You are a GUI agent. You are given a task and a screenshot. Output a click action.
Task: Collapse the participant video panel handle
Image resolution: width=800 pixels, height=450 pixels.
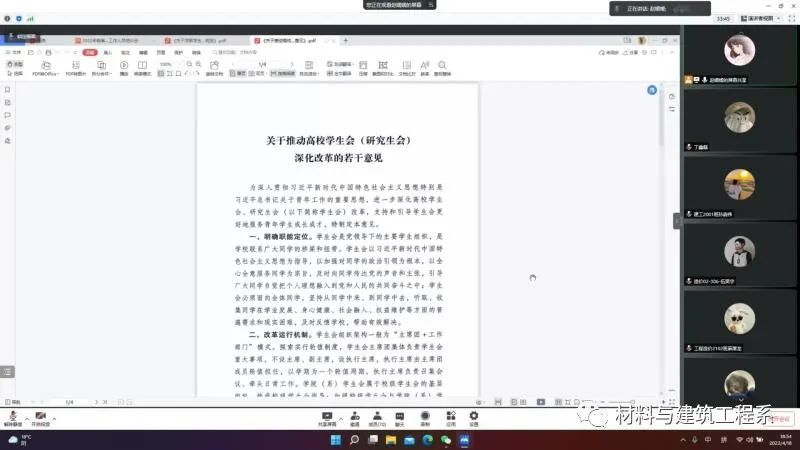pyautogui.click(x=677, y=221)
